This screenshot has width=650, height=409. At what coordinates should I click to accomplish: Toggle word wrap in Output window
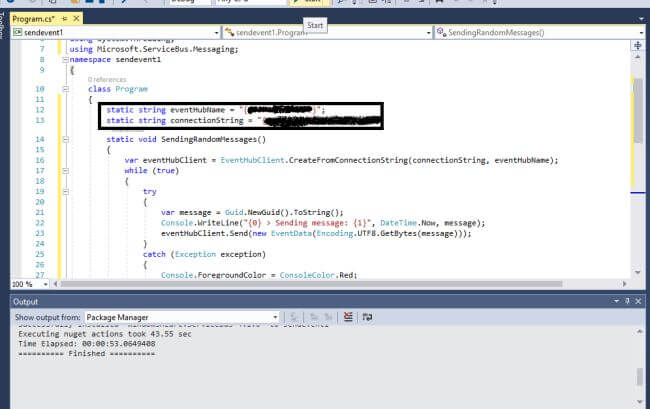tap(367, 317)
